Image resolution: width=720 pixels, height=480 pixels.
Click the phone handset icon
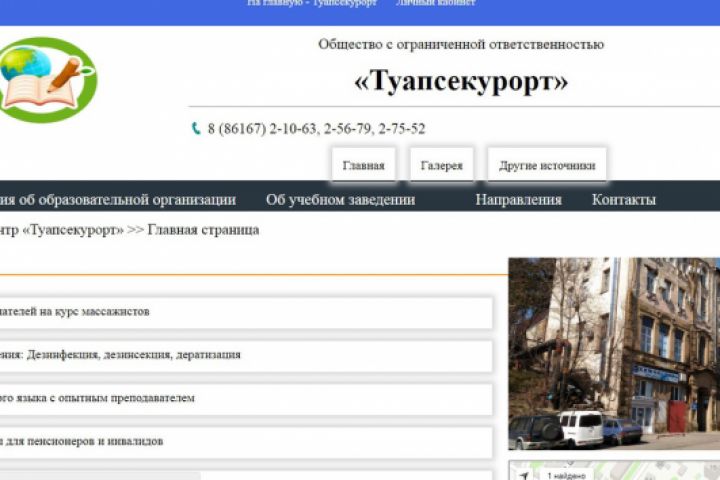pyautogui.click(x=196, y=129)
